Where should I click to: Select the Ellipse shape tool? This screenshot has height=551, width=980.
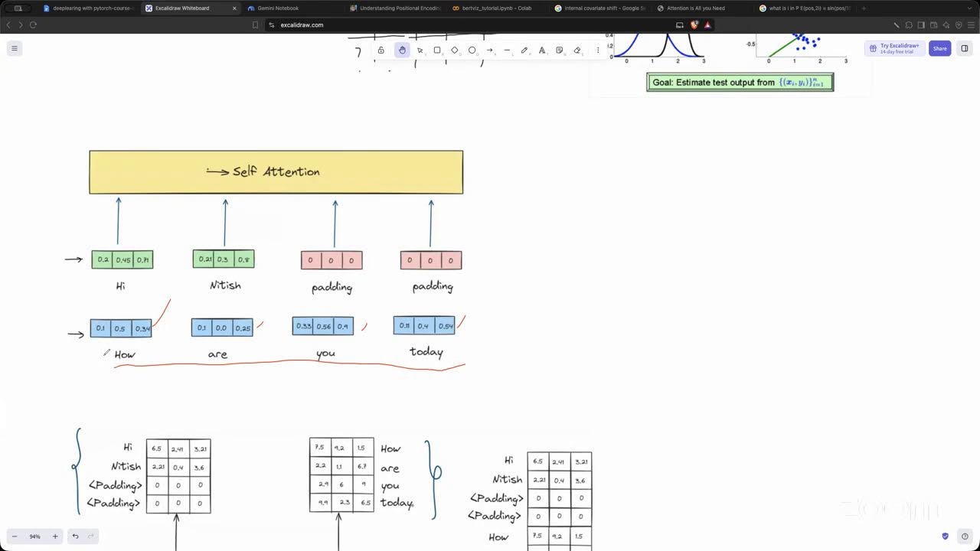(472, 51)
